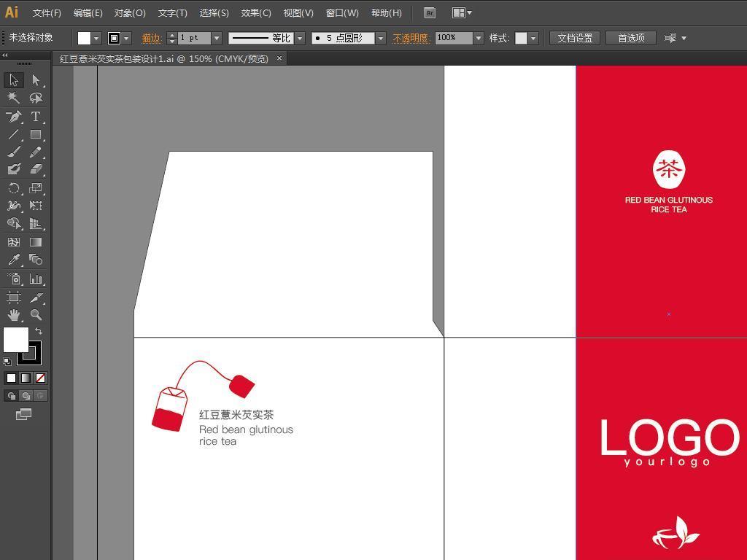Expand the 不透明度 100% dropdown
This screenshot has height=560, width=747.
tap(479, 38)
